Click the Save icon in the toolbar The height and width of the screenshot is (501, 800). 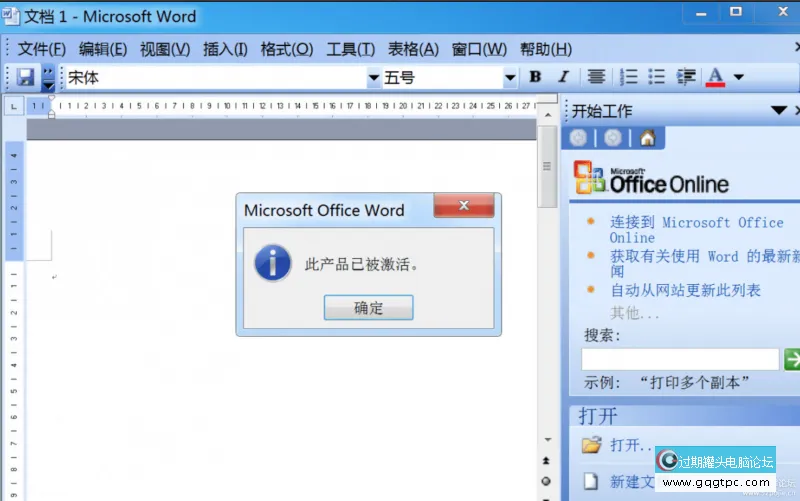[x=25, y=77]
